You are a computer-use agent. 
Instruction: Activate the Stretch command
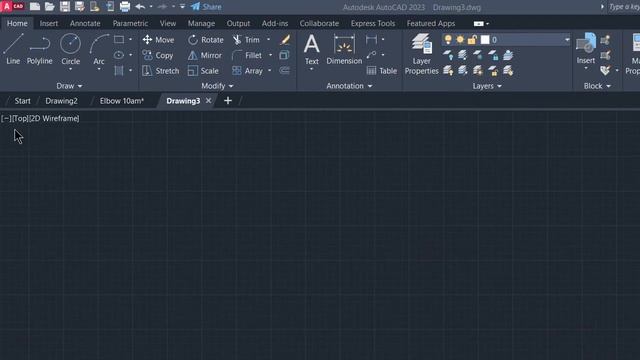(x=161, y=71)
